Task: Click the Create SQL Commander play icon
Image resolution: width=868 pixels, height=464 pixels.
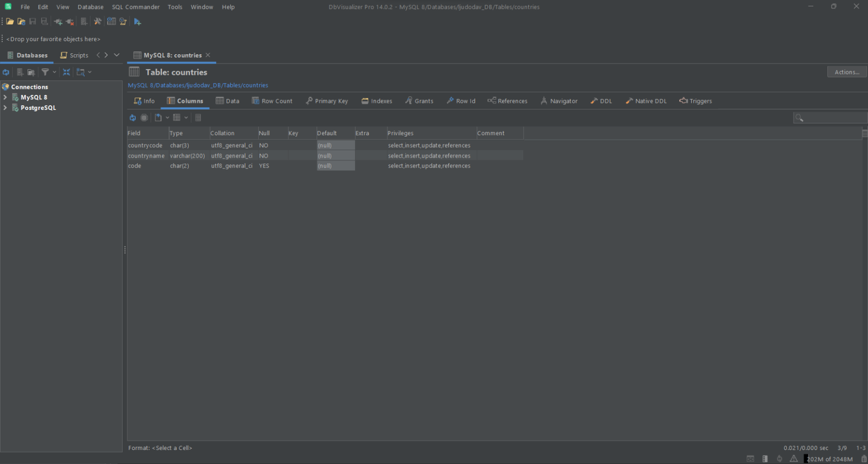Action: 137,21
